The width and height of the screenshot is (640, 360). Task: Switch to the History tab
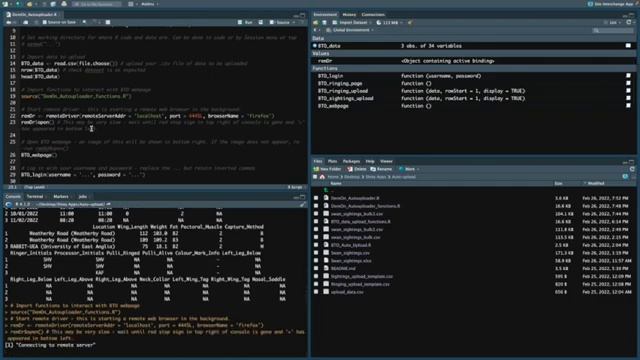coord(349,14)
